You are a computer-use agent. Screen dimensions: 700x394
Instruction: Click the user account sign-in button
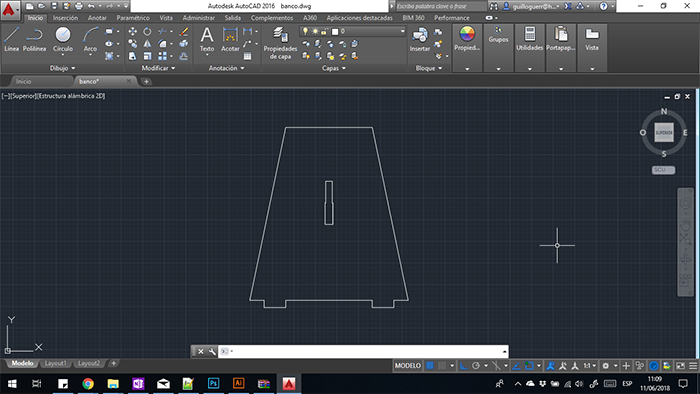click(531, 6)
